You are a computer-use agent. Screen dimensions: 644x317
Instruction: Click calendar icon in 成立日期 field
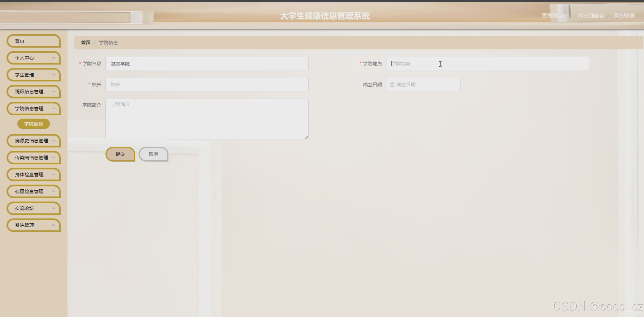point(392,85)
